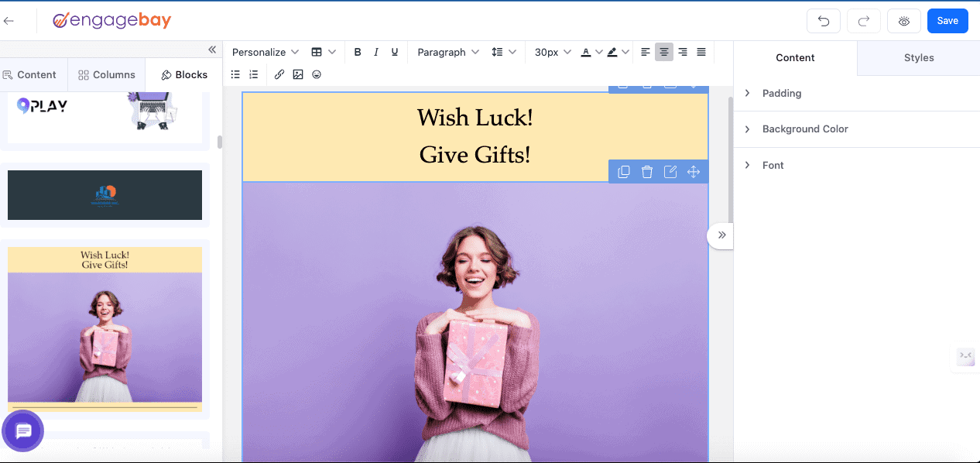
Task: Open the emoji picker
Action: pos(317,75)
